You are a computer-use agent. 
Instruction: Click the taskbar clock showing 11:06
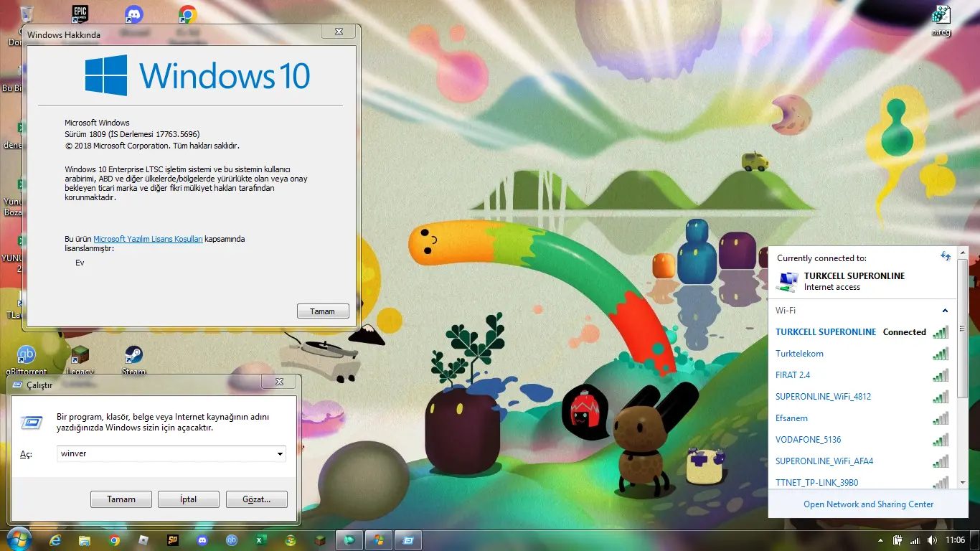pos(955,540)
